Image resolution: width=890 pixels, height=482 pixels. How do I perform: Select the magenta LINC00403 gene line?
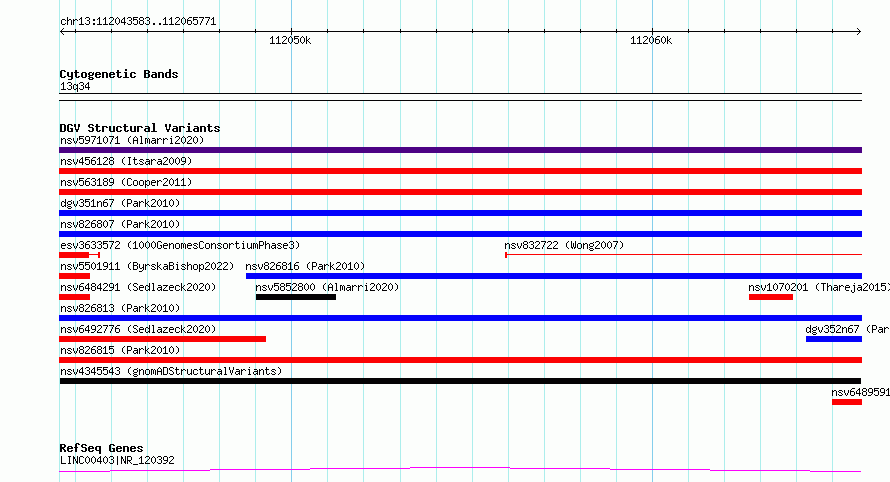point(460,470)
